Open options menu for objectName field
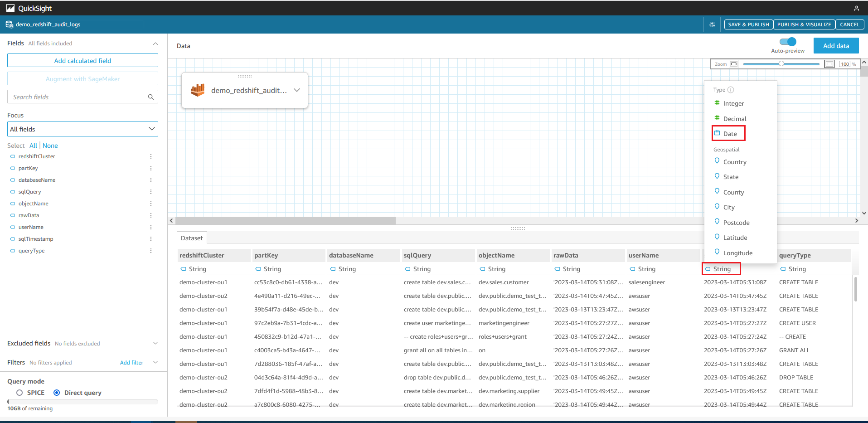The height and width of the screenshot is (423, 868). click(x=151, y=204)
